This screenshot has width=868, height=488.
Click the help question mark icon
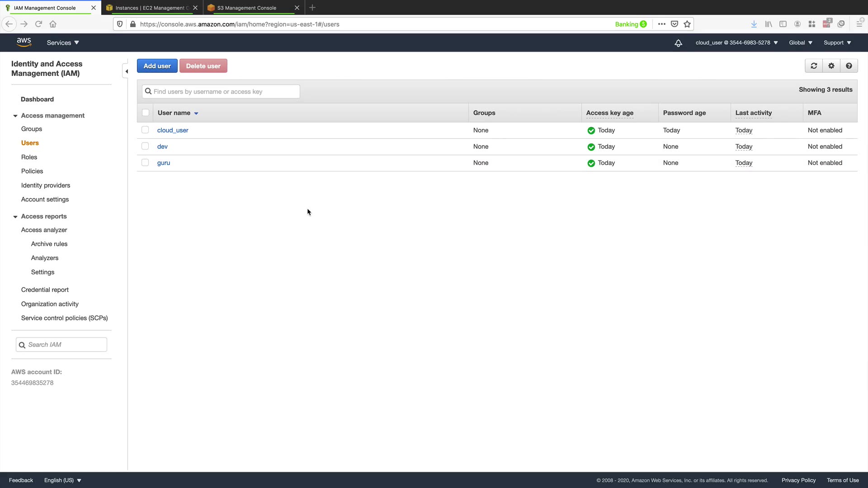tap(849, 66)
